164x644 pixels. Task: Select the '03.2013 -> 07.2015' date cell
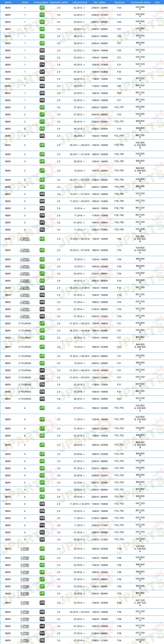click(x=80, y=288)
